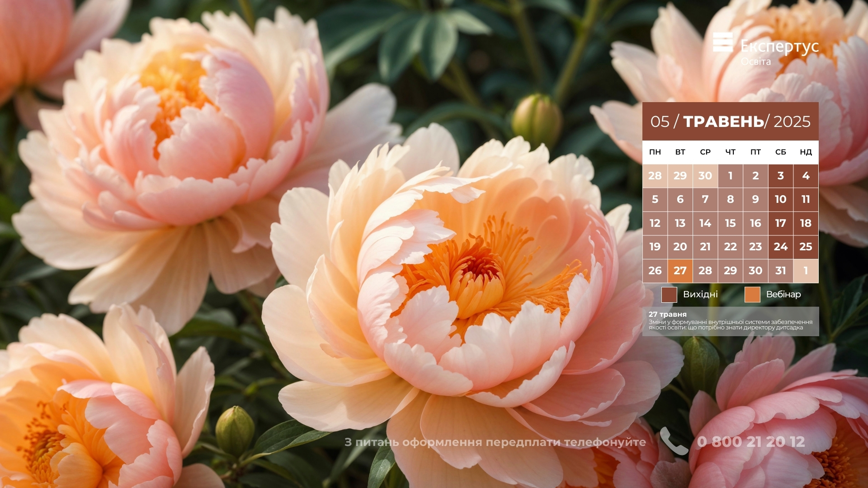Select the СБ weekday column header
The width and height of the screenshot is (868, 488).
pyautogui.click(x=781, y=152)
